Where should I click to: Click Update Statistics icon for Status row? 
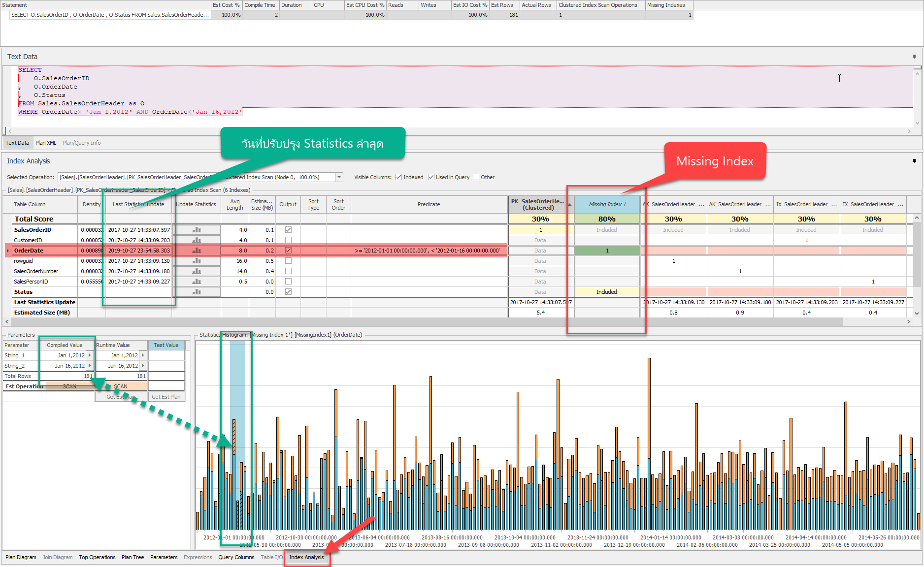click(x=197, y=292)
